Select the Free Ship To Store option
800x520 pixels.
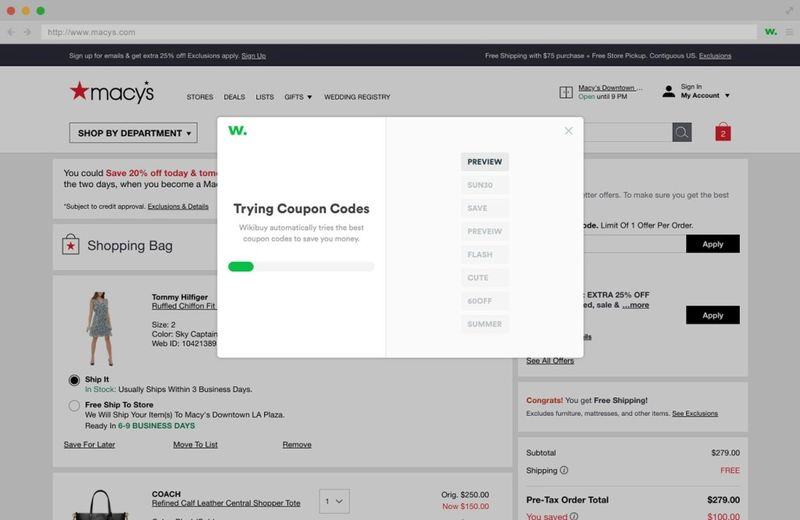[x=74, y=405]
